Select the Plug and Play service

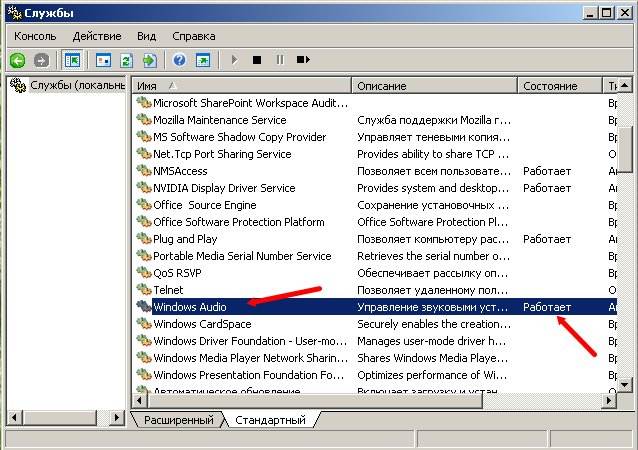(185, 239)
